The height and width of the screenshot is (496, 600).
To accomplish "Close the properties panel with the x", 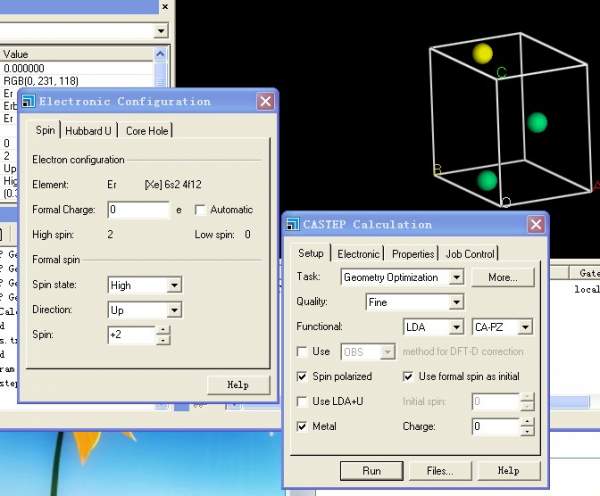I will click(x=165, y=7).
